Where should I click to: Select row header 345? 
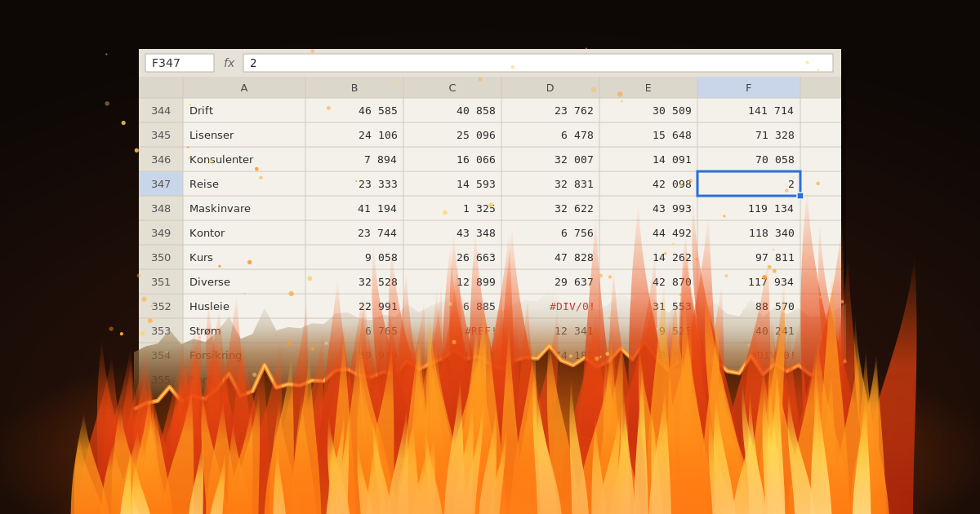161,135
